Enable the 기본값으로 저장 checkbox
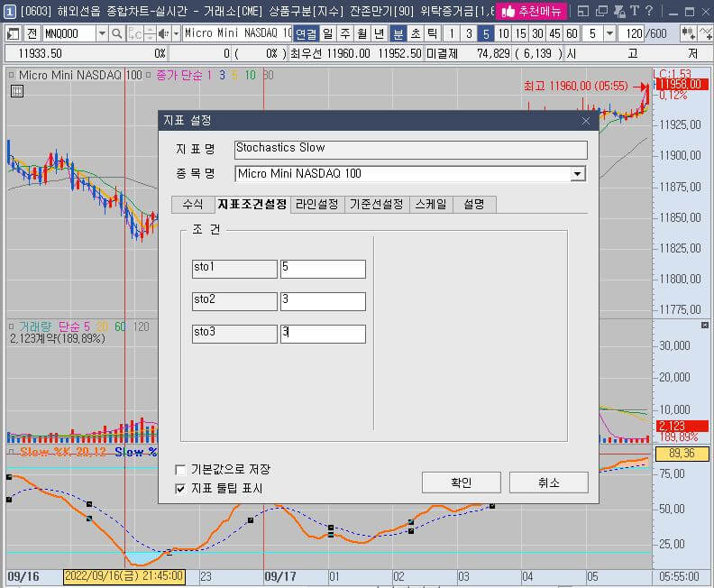The width and height of the screenshot is (714, 588). pos(180,469)
